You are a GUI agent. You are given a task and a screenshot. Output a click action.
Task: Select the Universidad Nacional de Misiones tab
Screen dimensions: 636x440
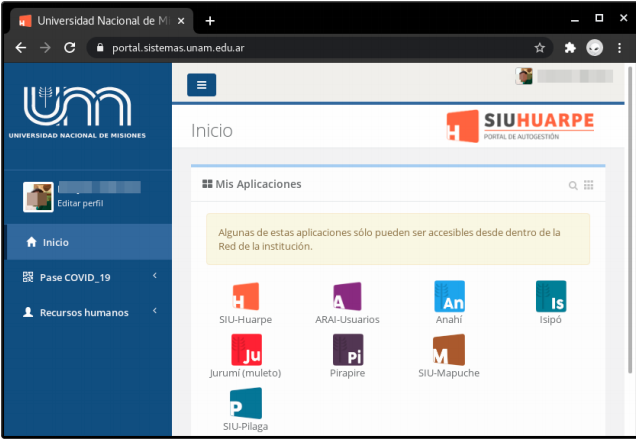point(101,21)
